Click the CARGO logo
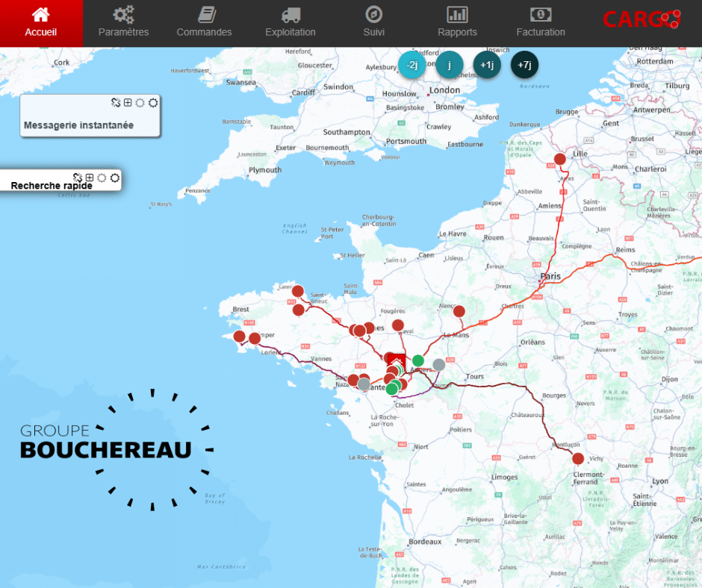Screen dimensions: 702x588 coord(641,20)
